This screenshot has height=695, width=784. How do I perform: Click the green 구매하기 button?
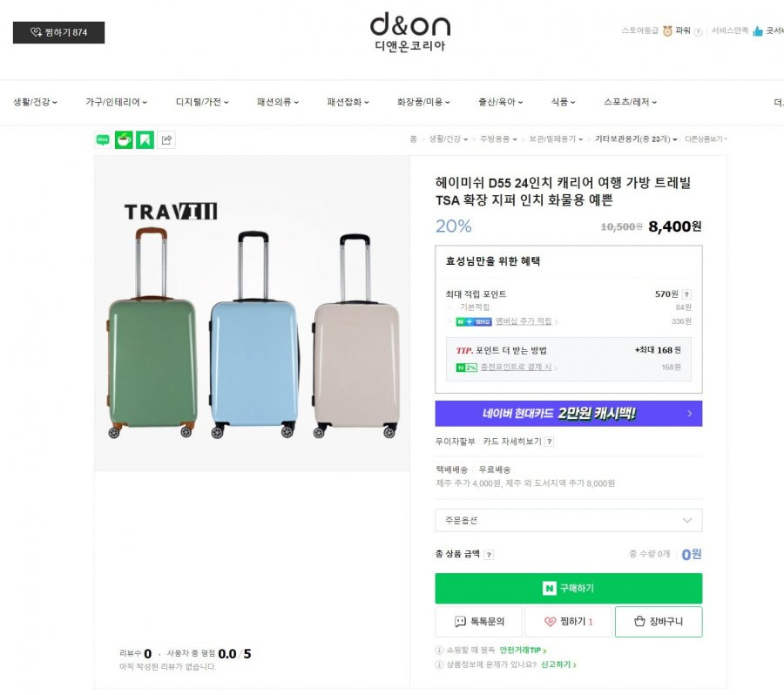tap(569, 589)
